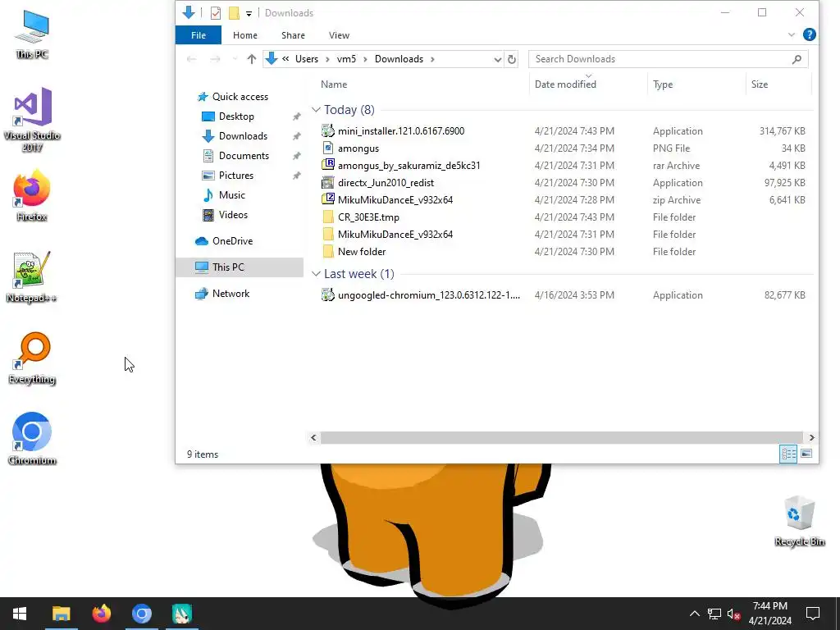Open the File ribbon tab

click(199, 35)
